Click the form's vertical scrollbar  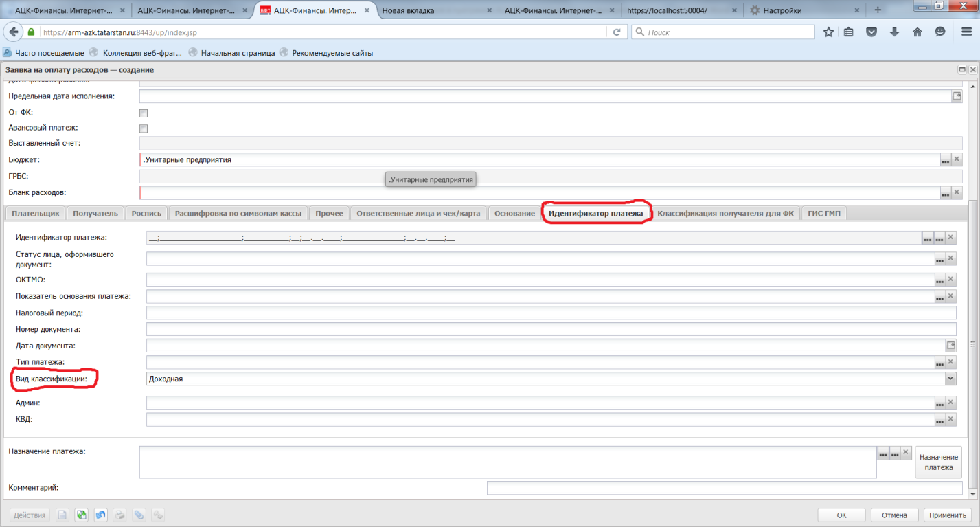point(972,344)
